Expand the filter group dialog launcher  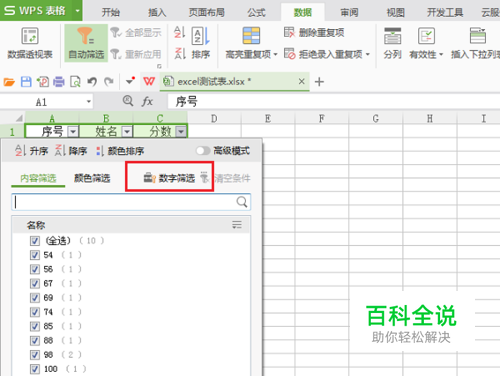click(x=159, y=66)
